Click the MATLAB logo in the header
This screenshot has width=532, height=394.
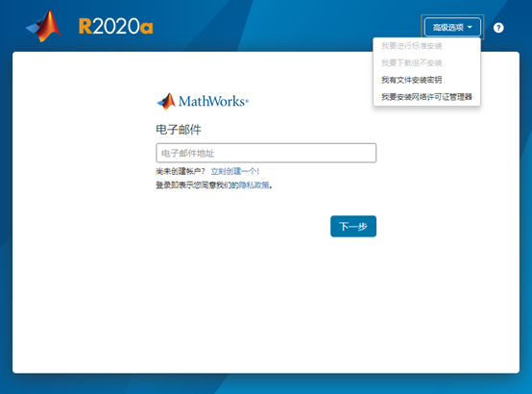(x=44, y=26)
